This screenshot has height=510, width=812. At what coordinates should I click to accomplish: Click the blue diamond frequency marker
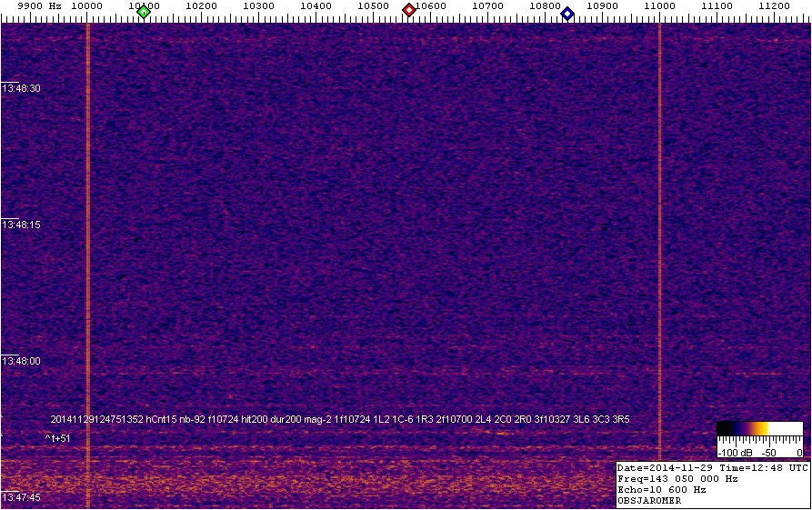pos(567,13)
